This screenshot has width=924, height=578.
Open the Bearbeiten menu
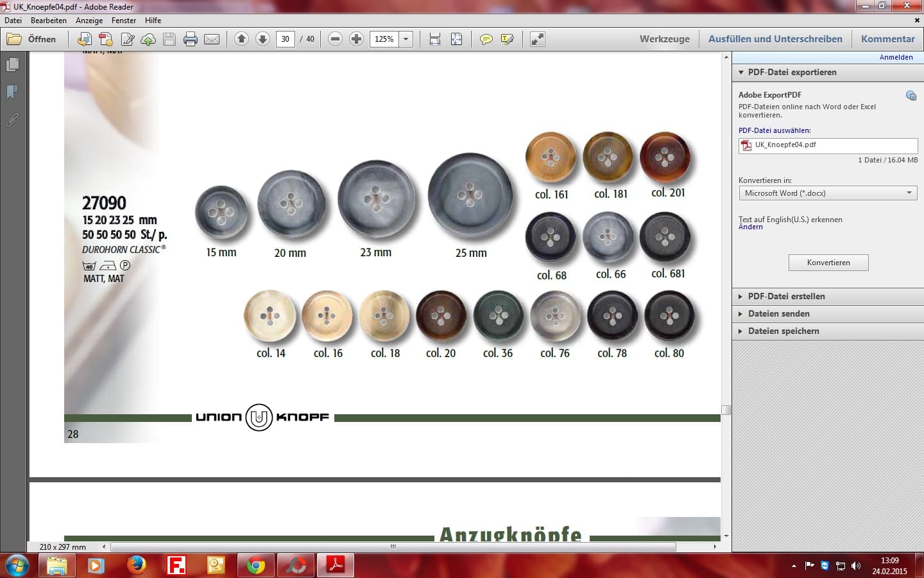click(x=49, y=21)
